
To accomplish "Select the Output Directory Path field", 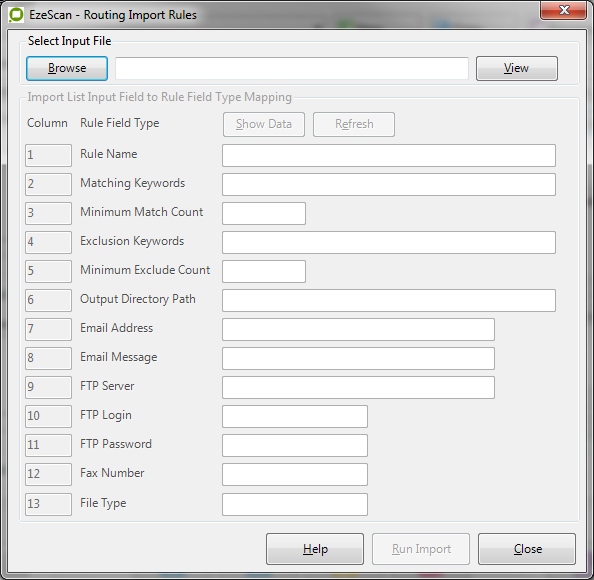I will coord(389,300).
